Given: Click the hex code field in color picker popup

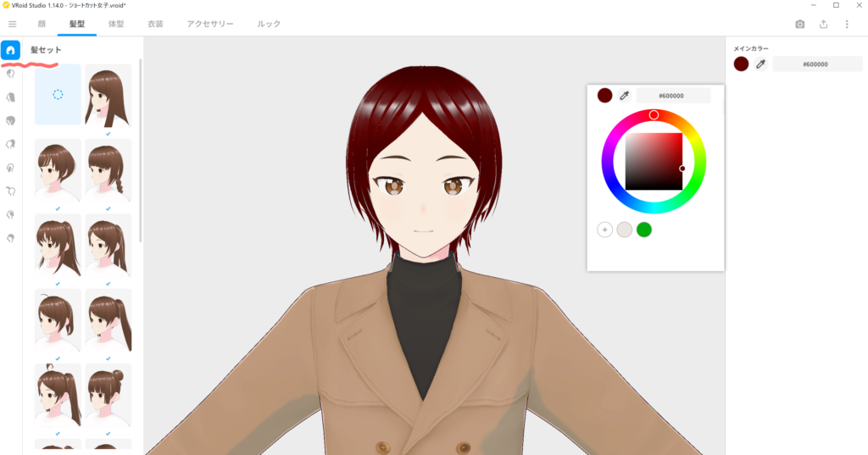Looking at the screenshot, I should (673, 96).
